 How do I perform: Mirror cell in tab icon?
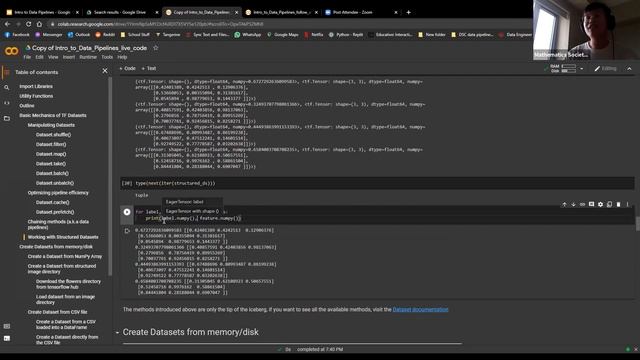point(609,204)
